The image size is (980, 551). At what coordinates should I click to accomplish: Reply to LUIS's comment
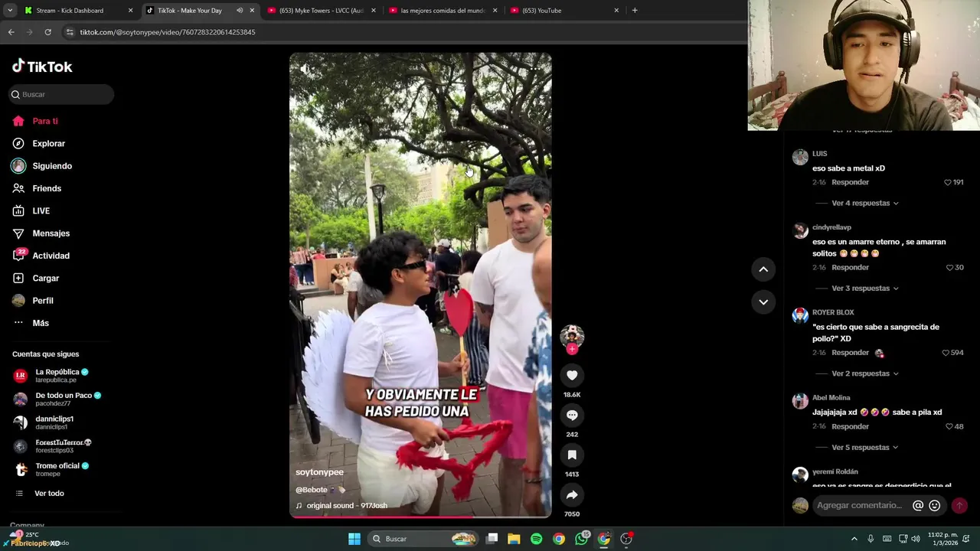point(850,182)
